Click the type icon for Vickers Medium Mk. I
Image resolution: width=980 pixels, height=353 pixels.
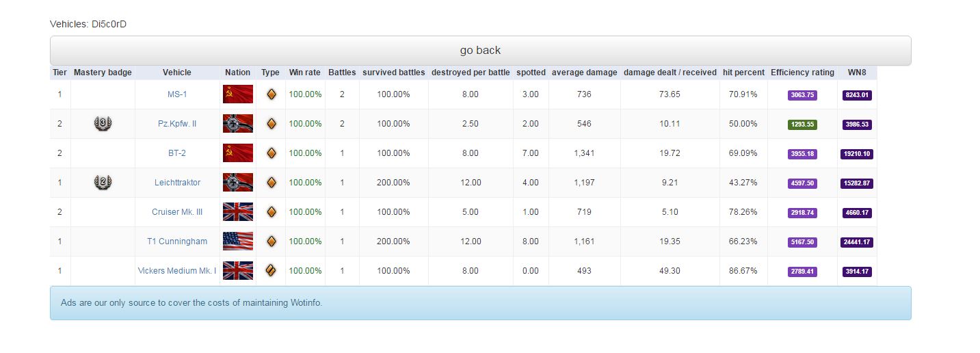pos(271,271)
